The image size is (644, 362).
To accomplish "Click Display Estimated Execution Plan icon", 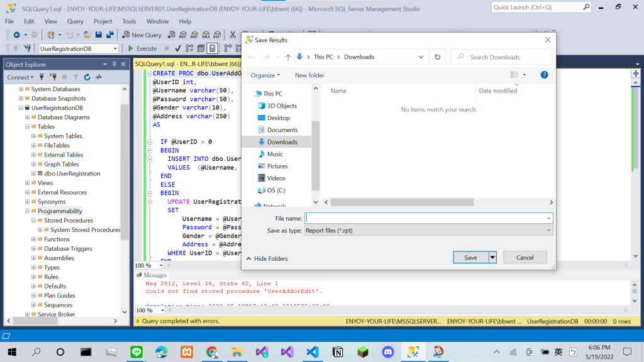I will click(189, 48).
